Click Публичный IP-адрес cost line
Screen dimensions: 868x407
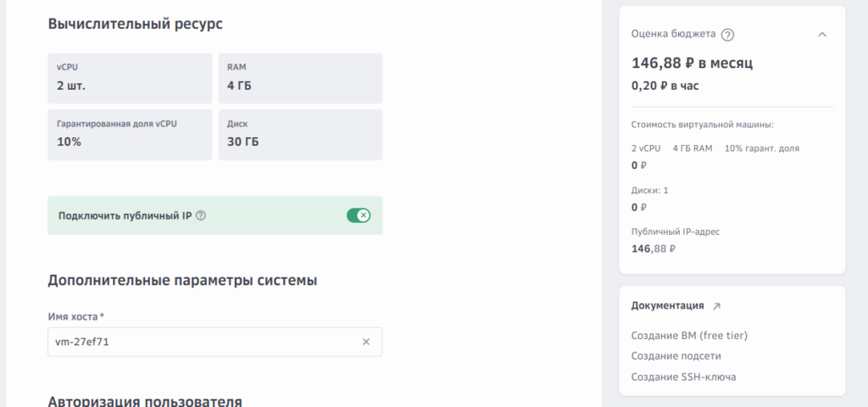(675, 231)
